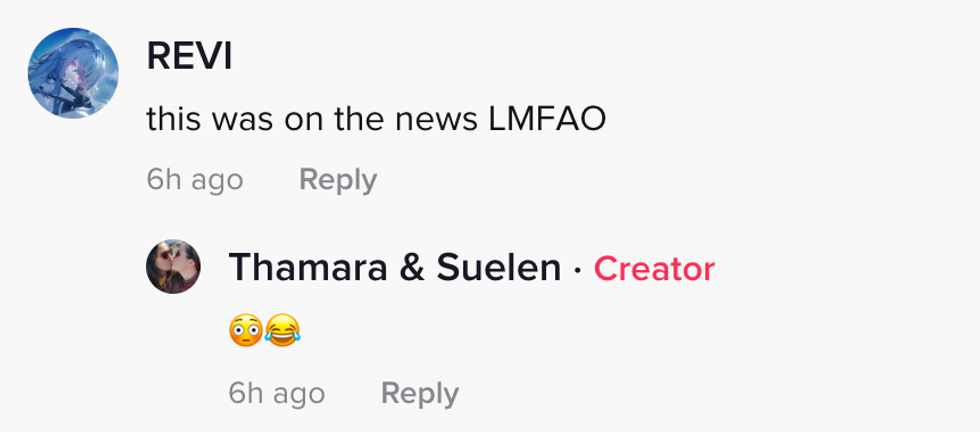Click the tears of joy emoji
980x432 pixels.
282,331
